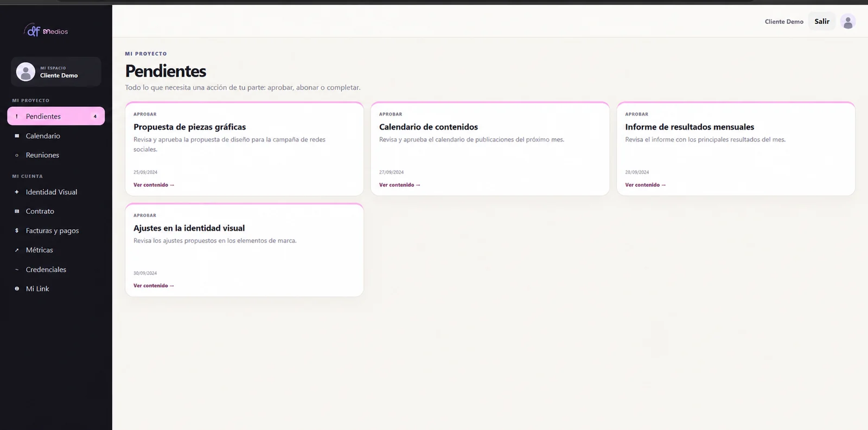This screenshot has width=868, height=430.
Task: Open the Calendario de contenidos card title
Action: pyautogui.click(x=429, y=127)
